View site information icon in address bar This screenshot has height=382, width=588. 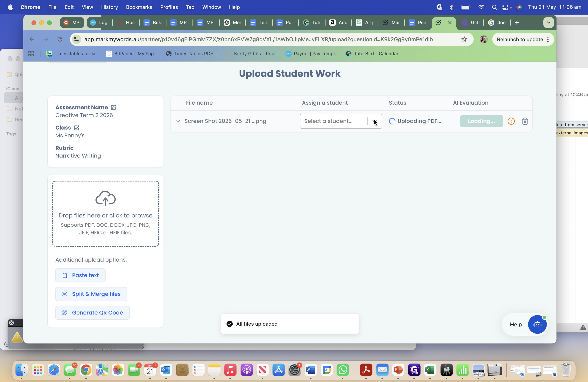[x=77, y=39]
